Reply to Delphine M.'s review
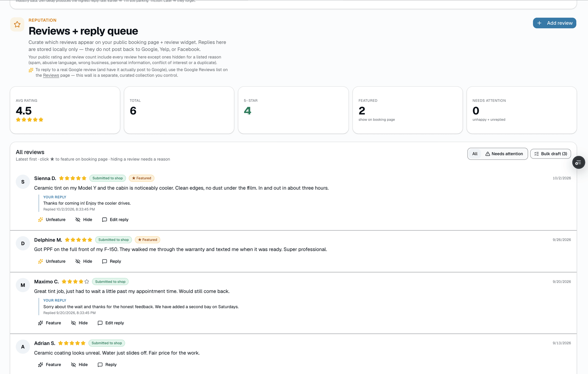This screenshot has width=588, height=374. [x=112, y=261]
